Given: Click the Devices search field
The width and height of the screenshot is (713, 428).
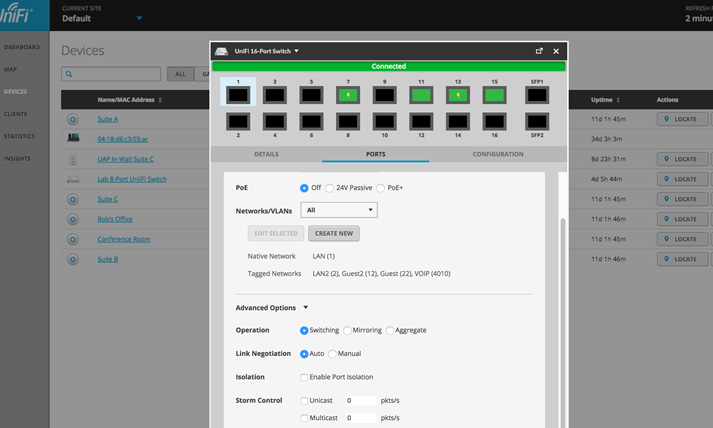Looking at the screenshot, I should click(x=111, y=74).
